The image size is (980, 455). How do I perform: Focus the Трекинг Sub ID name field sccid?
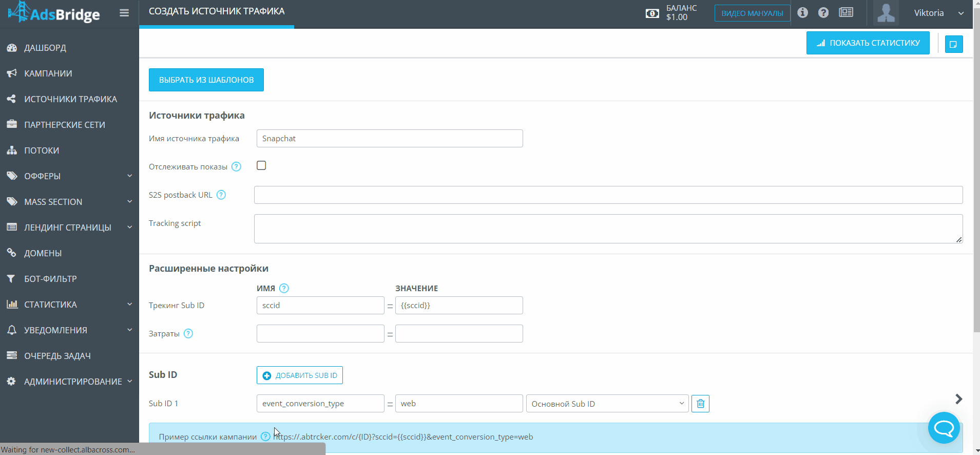(x=320, y=306)
